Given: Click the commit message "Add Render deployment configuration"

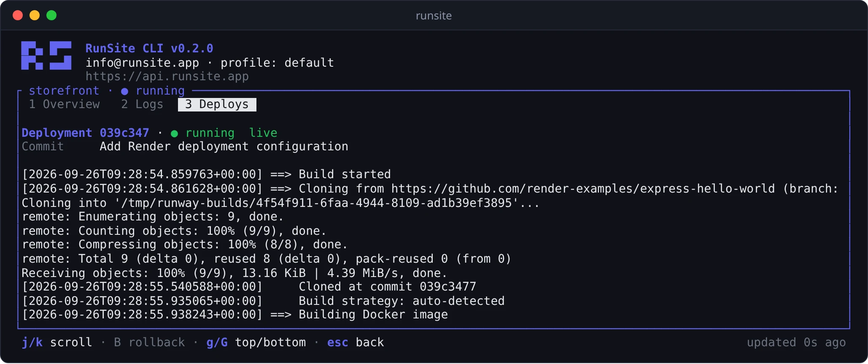Looking at the screenshot, I should point(224,147).
